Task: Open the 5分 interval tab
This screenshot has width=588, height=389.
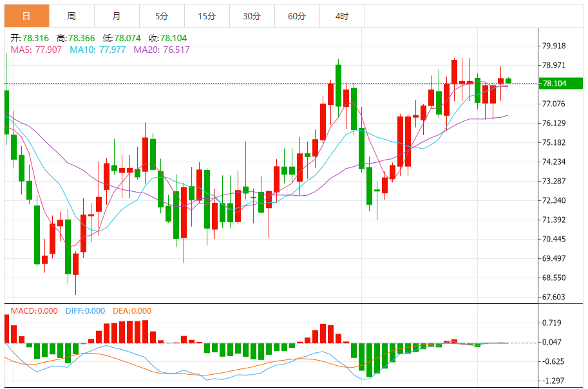Action: point(162,16)
